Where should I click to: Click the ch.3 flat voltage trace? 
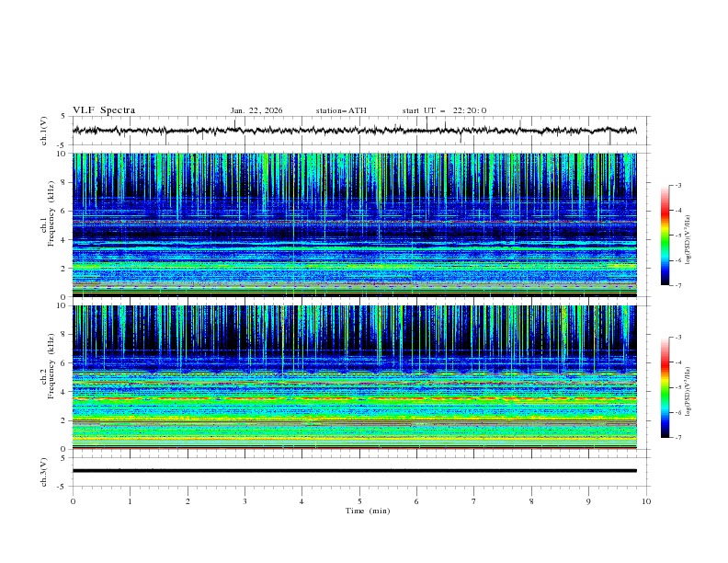[358, 470]
